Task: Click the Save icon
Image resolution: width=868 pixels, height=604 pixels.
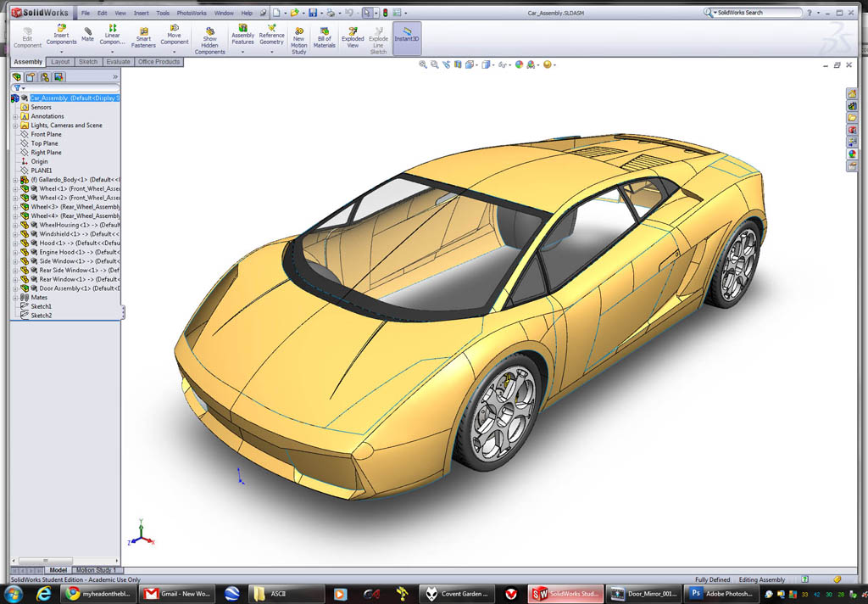Action: click(x=313, y=12)
